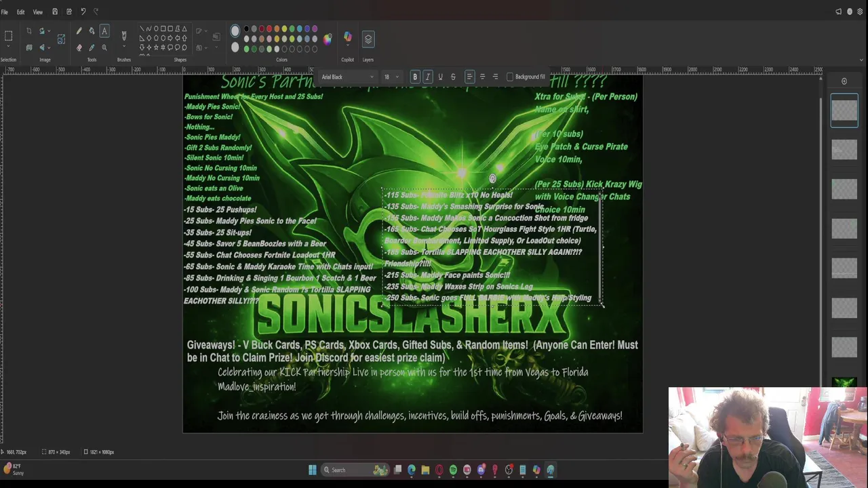Expand Flip options chevron

coord(50,47)
